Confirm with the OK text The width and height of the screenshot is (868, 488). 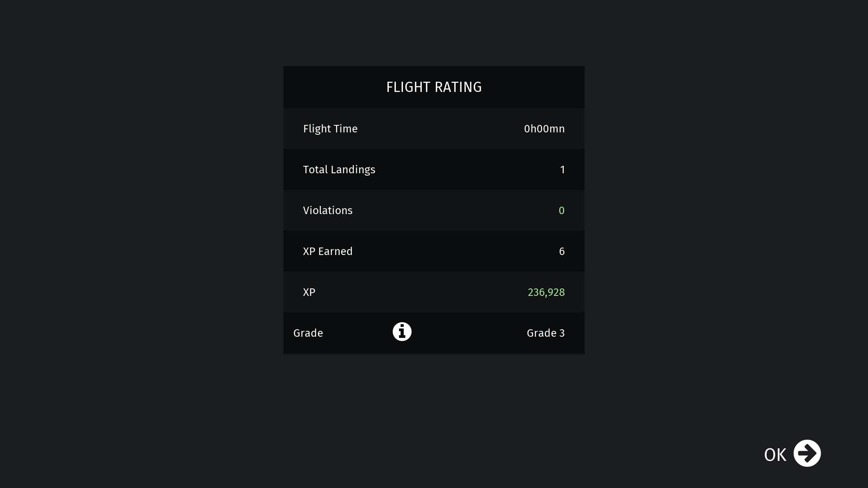pyautogui.click(x=775, y=455)
